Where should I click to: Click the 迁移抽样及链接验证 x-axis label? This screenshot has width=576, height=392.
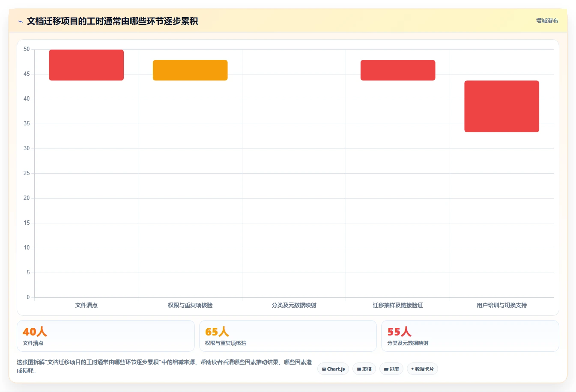[x=398, y=305]
